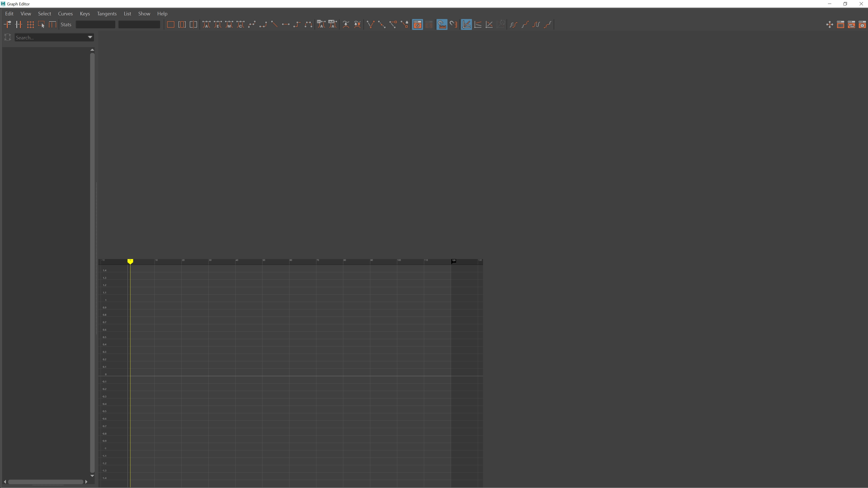
Task: Toggle value snapping on keys
Action: (454, 24)
